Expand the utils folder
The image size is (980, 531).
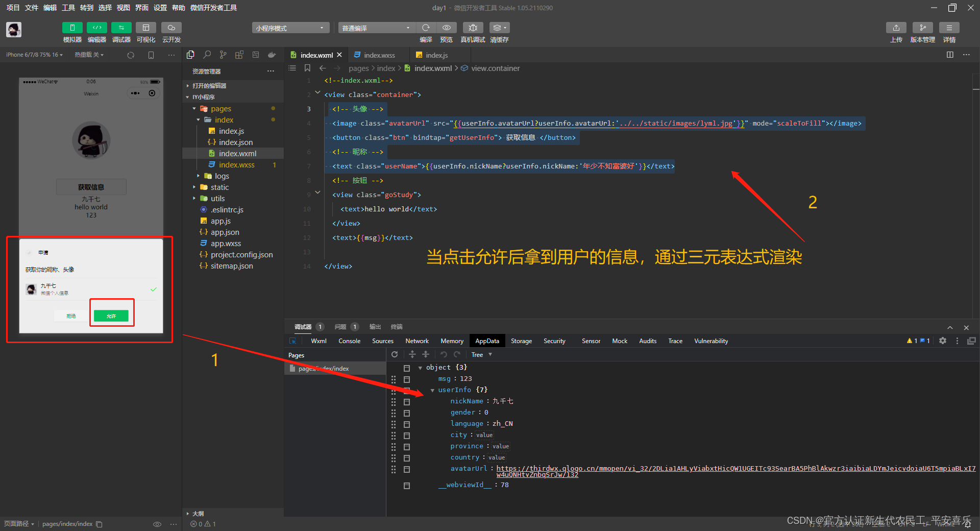coord(194,199)
